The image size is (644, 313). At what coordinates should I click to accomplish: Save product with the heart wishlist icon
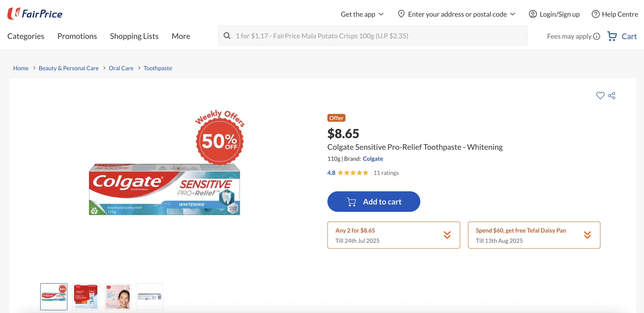[600, 96]
